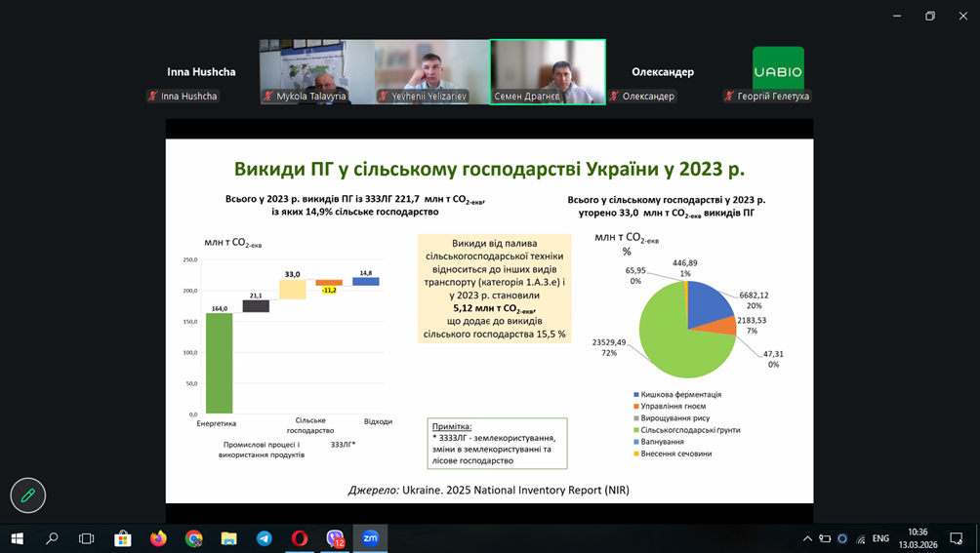The height and width of the screenshot is (553, 980).
Task: Open File Explorer from the taskbar
Action: point(228,538)
